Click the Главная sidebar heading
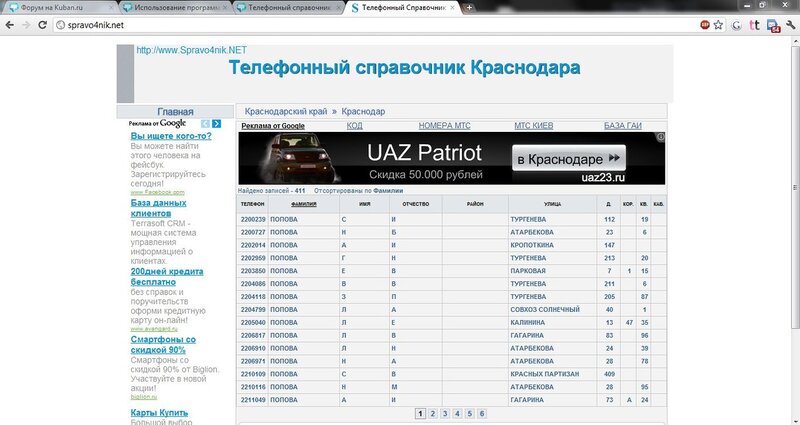The width and height of the screenshot is (800, 425). [x=175, y=111]
